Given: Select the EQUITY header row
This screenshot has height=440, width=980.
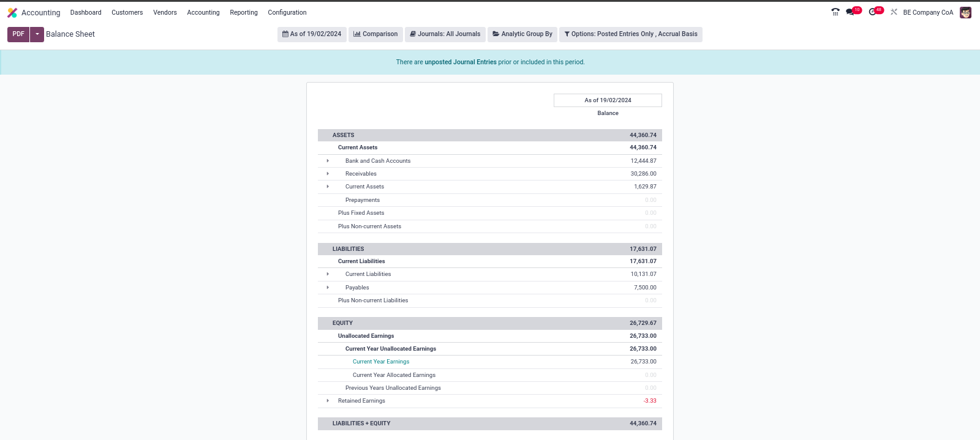Looking at the screenshot, I should [x=490, y=323].
